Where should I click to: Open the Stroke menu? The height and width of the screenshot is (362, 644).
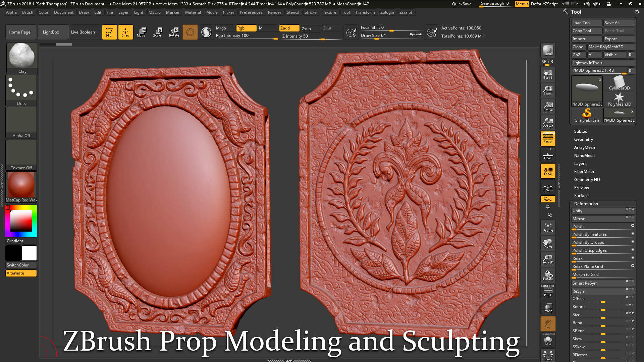pyautogui.click(x=310, y=12)
